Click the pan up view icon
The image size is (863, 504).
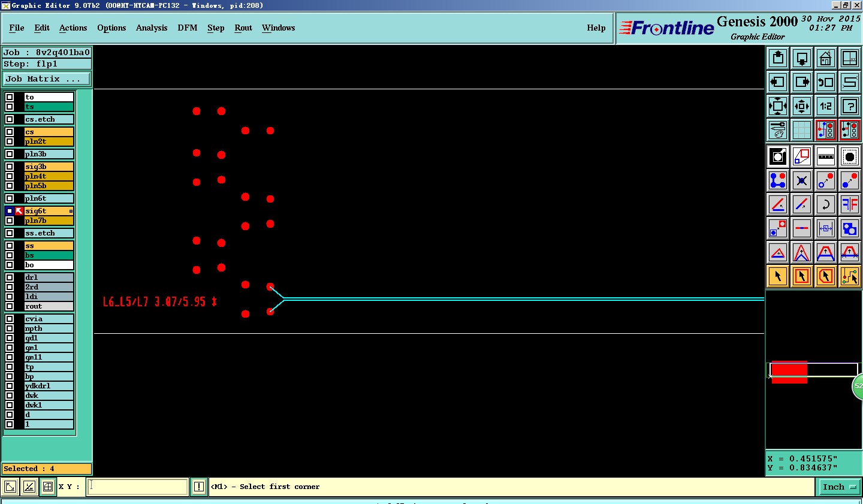(778, 58)
